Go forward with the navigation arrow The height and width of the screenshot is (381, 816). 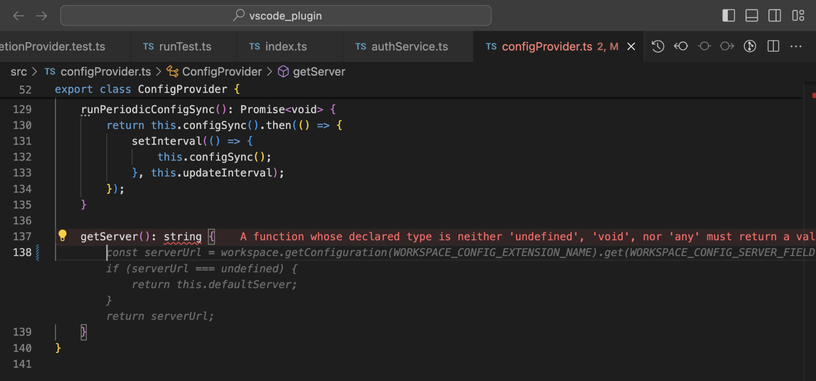click(x=42, y=16)
